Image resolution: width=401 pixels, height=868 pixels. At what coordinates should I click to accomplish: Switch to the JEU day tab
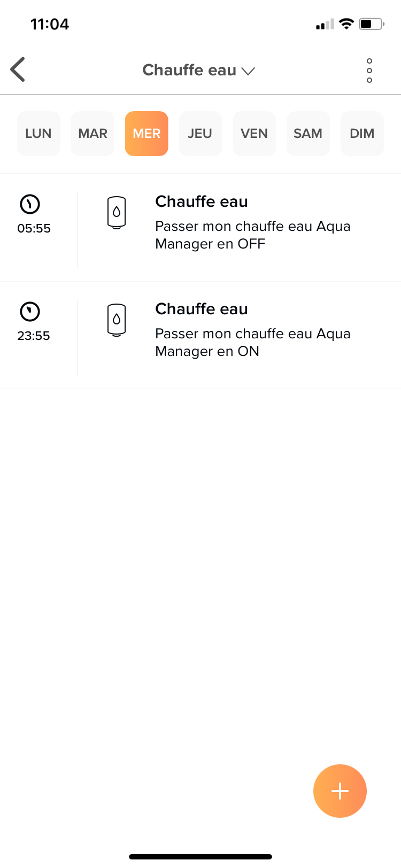200,134
